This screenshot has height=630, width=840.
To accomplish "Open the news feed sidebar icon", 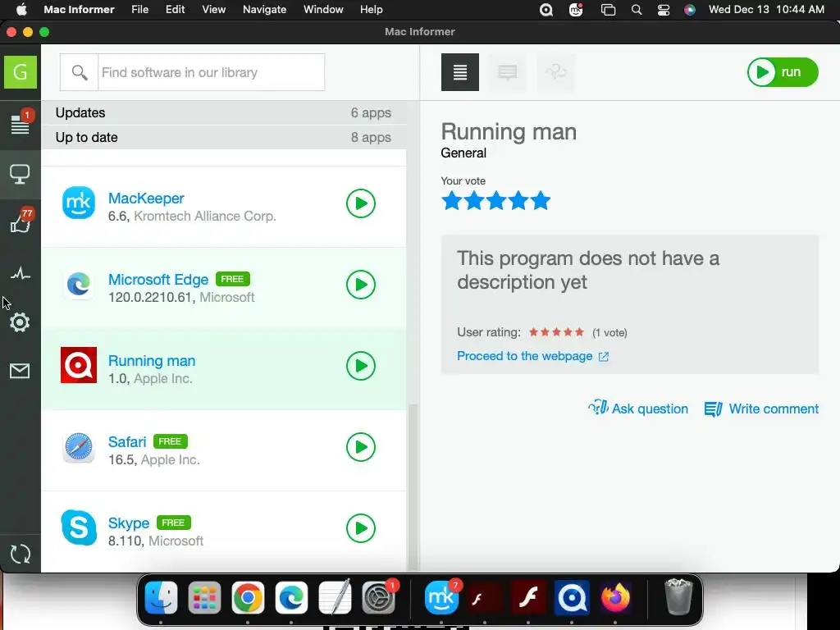I will (21, 124).
